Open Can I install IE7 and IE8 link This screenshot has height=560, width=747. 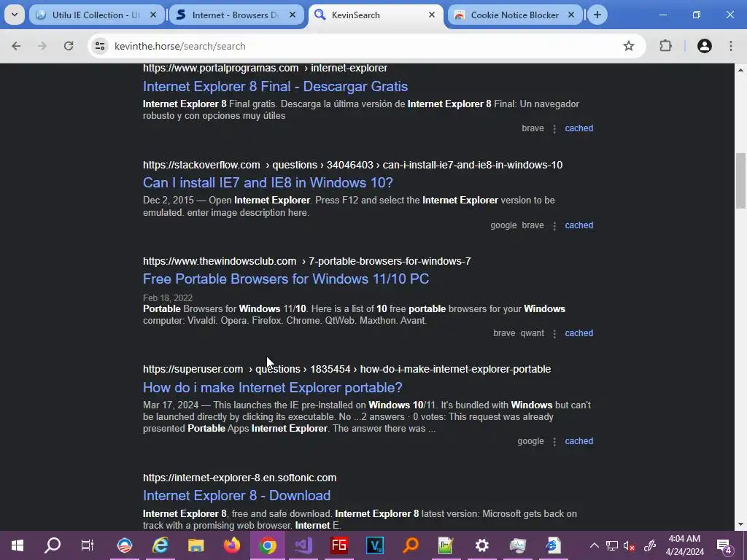[x=268, y=182]
